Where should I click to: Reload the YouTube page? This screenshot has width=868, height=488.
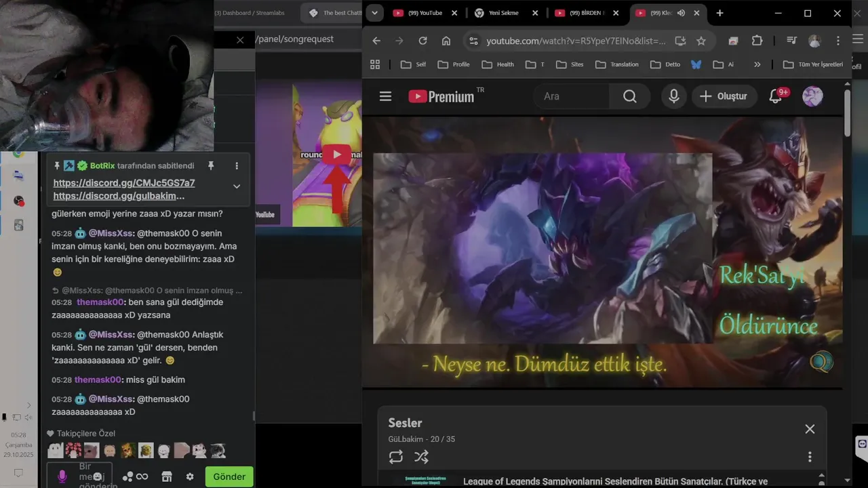(422, 41)
